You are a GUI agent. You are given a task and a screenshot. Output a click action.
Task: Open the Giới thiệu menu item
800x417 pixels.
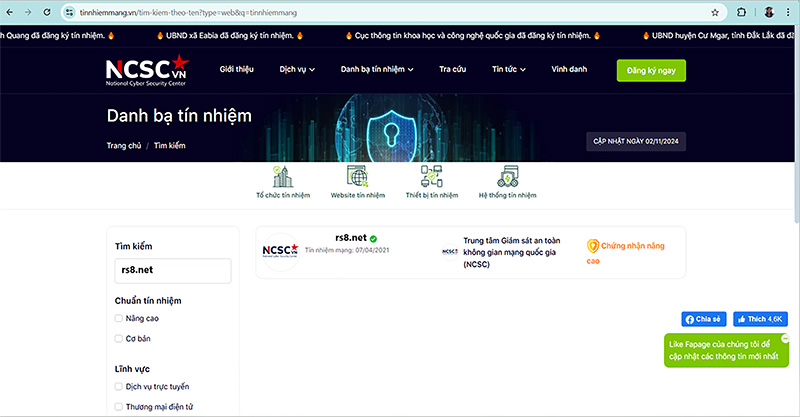click(x=236, y=69)
